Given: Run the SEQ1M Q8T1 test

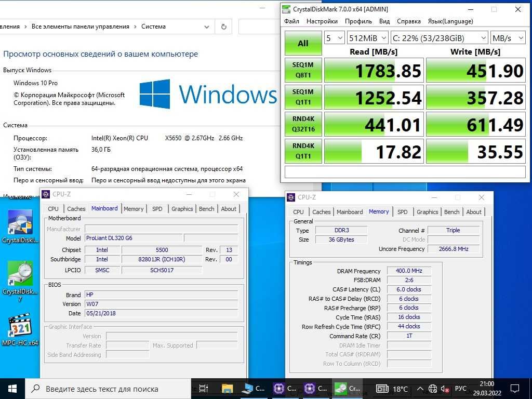Looking at the screenshot, I should pyautogui.click(x=303, y=70).
